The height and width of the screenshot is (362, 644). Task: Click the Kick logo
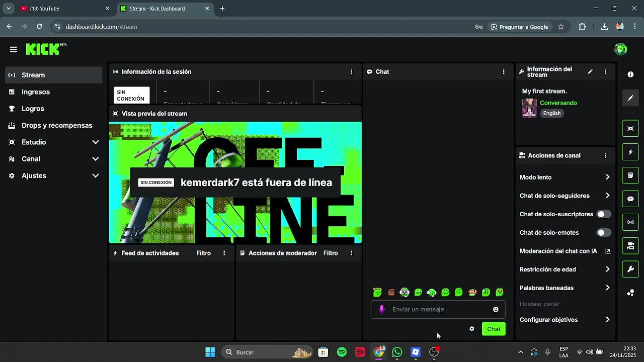coord(46,49)
